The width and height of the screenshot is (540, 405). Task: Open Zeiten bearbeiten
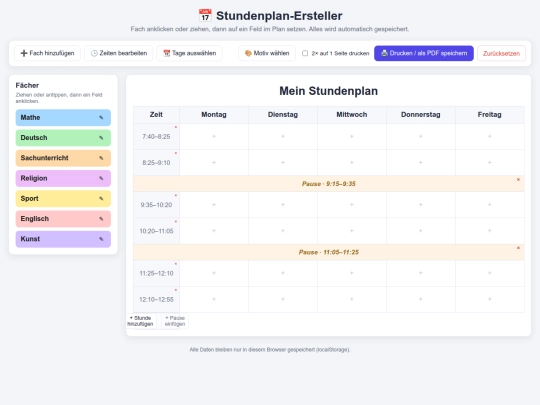pos(118,53)
